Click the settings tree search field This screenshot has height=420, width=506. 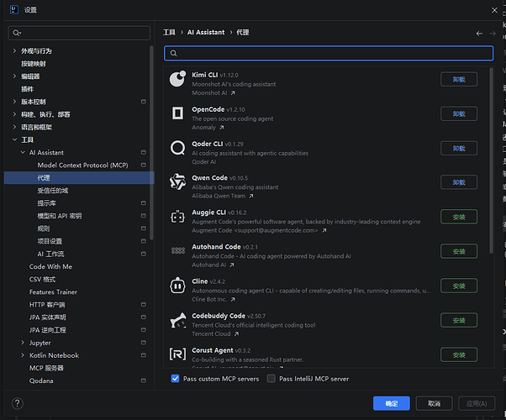(79, 33)
